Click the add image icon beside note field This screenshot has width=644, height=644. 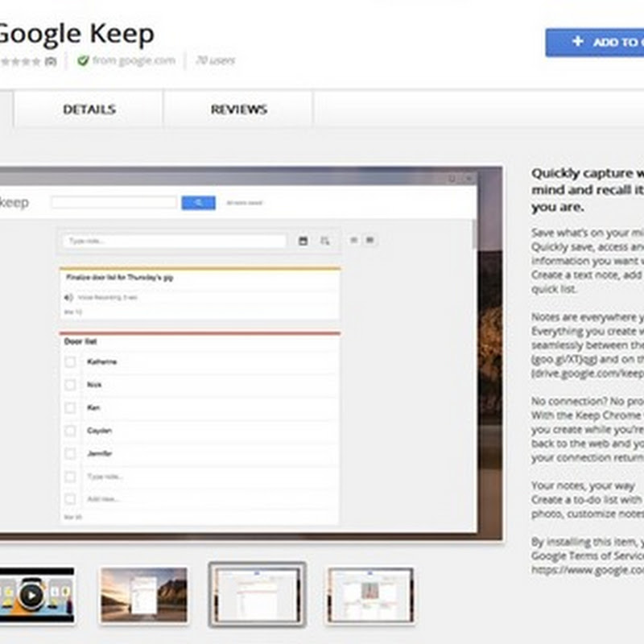tap(303, 241)
